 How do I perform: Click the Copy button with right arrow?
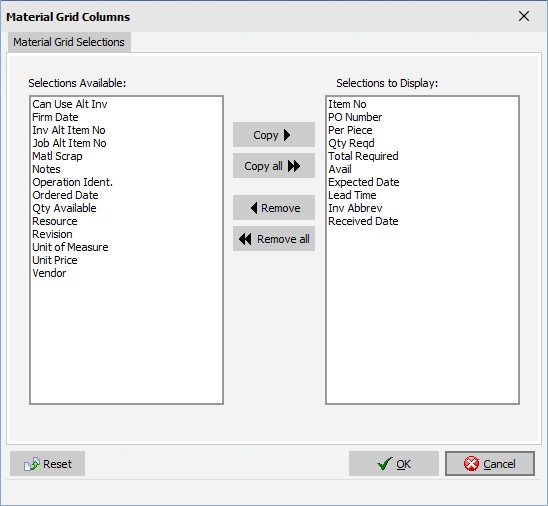tap(274, 135)
